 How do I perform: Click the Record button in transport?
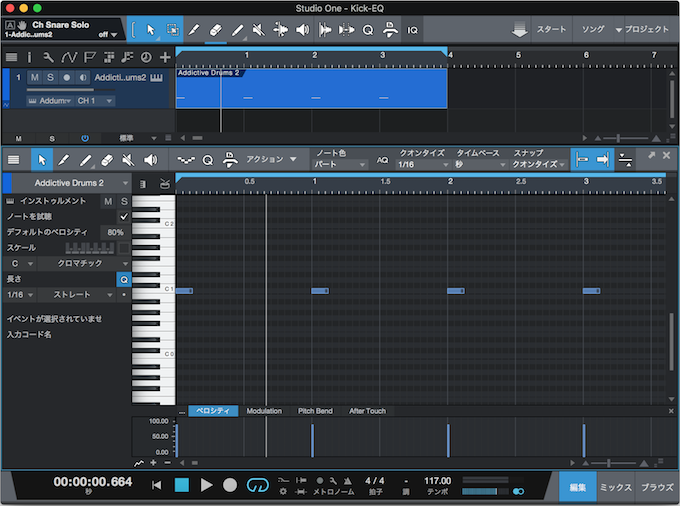(230, 485)
